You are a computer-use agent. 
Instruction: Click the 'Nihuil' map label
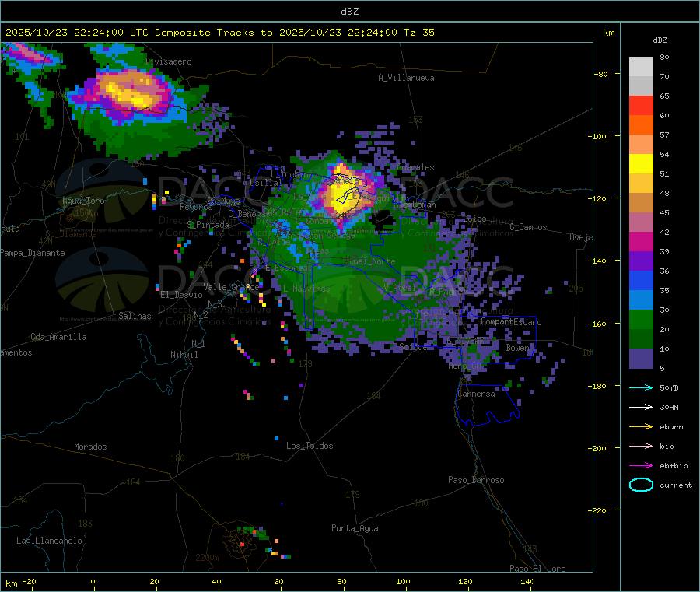tap(184, 355)
